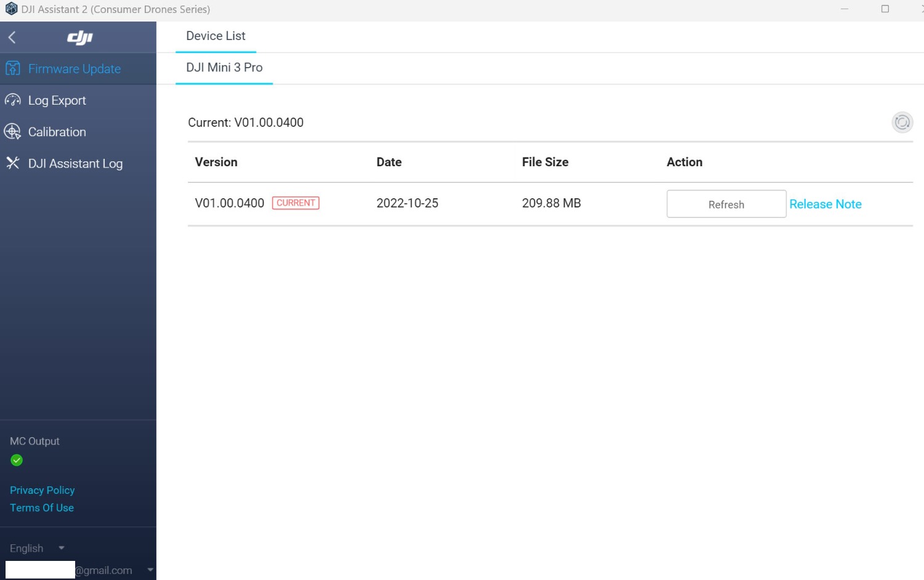Open the language selector chevron beside English
924x580 pixels.
pos(61,548)
